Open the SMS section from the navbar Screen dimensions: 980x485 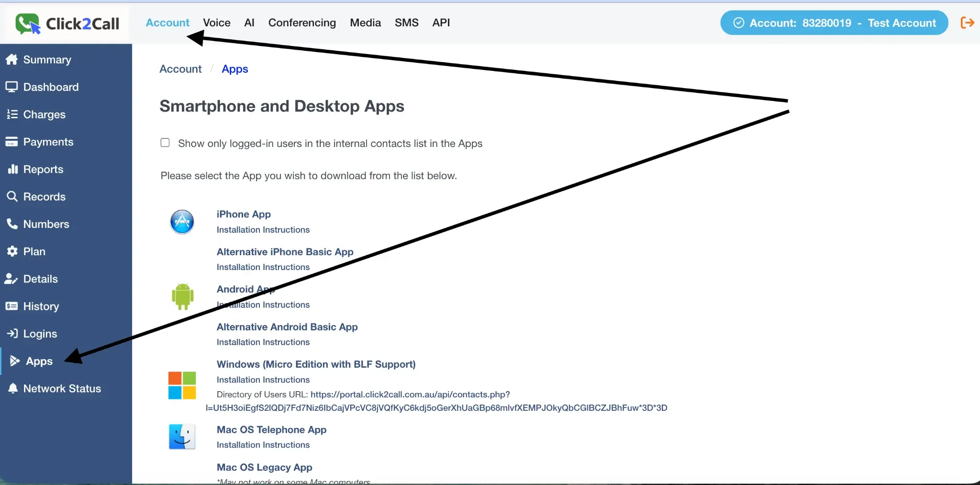406,23
